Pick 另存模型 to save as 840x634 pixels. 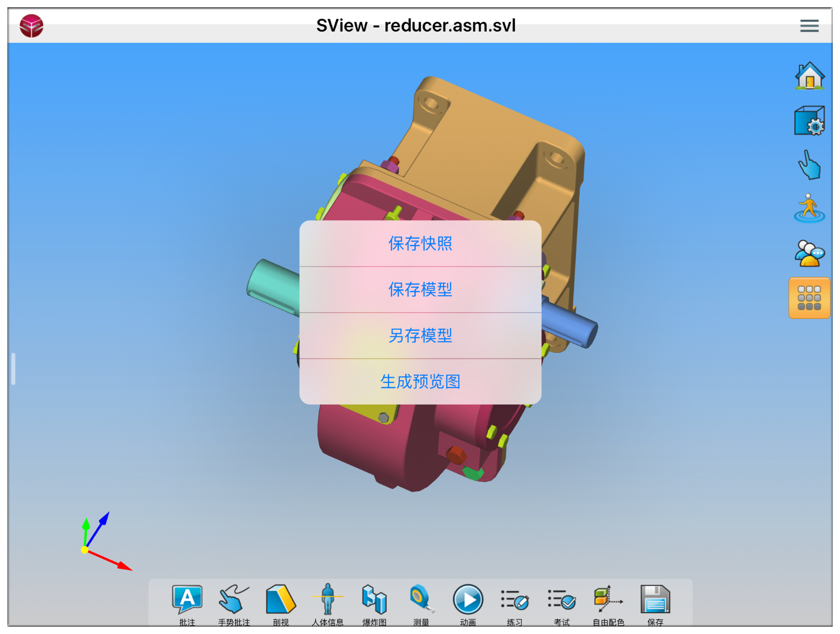click(x=420, y=335)
